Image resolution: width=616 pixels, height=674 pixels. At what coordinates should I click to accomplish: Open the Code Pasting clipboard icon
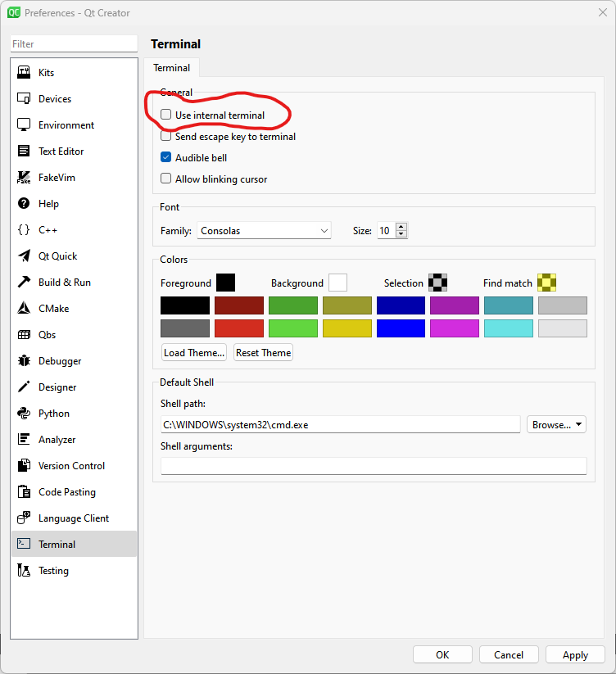[24, 491]
